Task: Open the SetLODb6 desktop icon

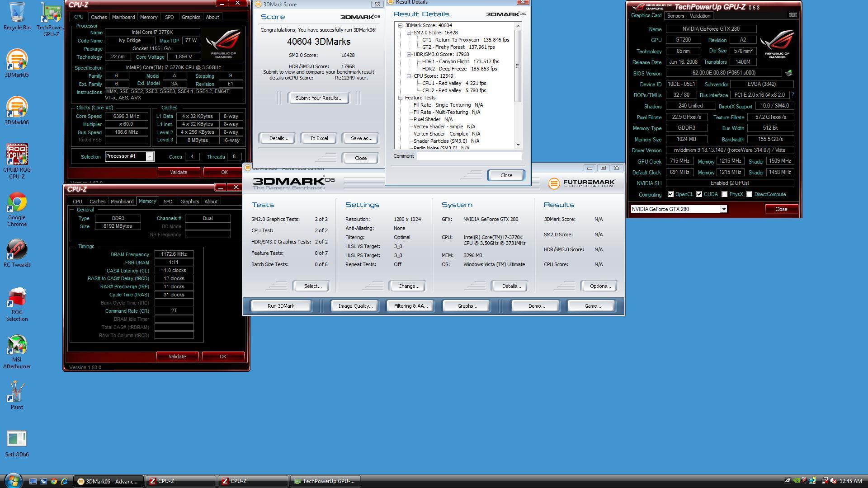Action: tap(17, 444)
